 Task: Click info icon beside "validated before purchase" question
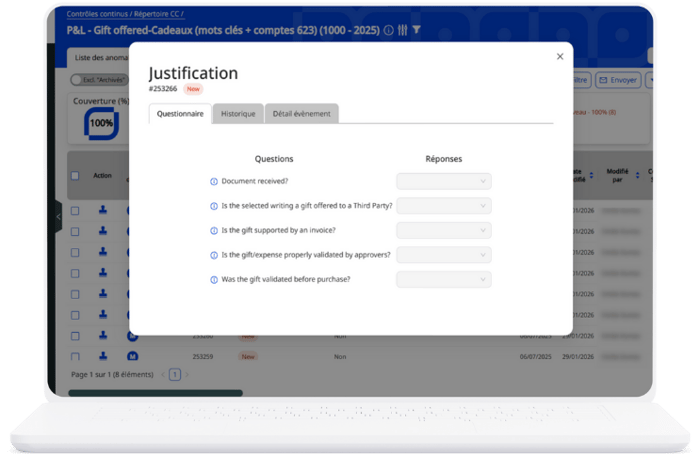pyautogui.click(x=214, y=279)
